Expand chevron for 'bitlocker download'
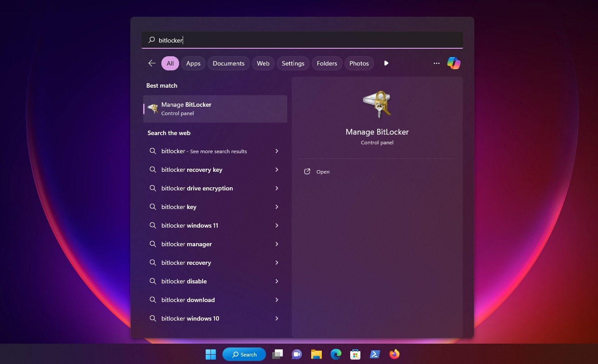 (277, 300)
